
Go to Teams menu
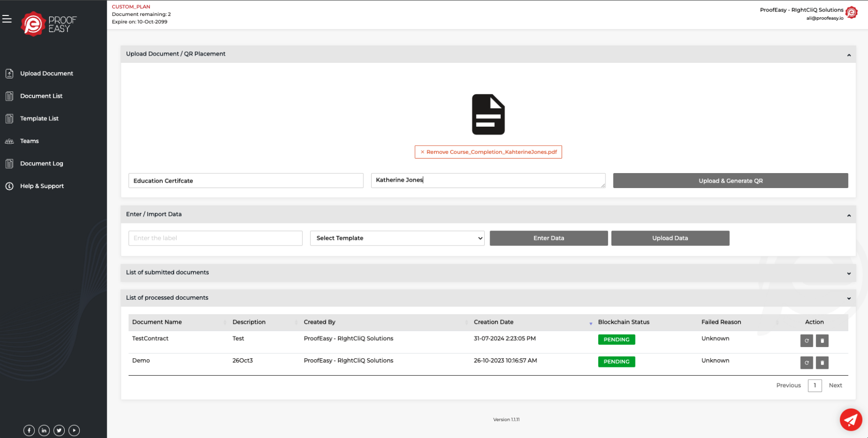coord(29,141)
